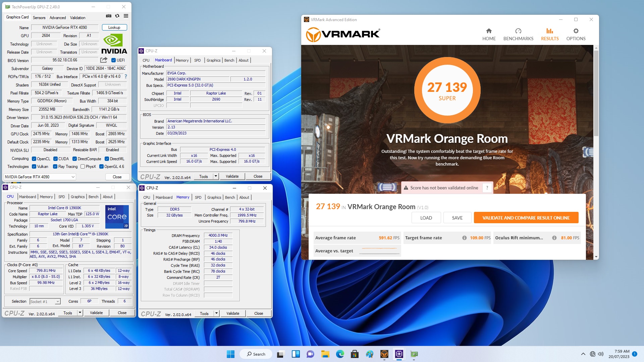
Task: Click the GPU-Z taskbar icon
Action: pos(414,354)
